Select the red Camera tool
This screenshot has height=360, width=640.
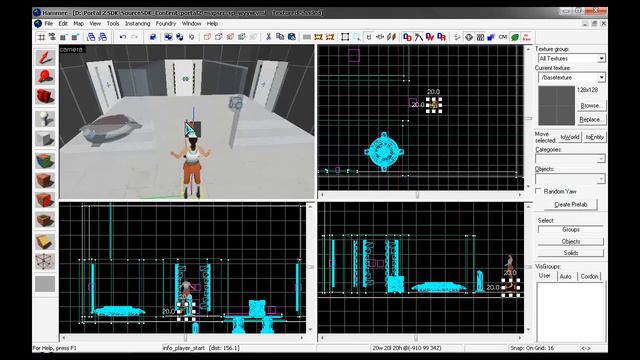pos(45,96)
